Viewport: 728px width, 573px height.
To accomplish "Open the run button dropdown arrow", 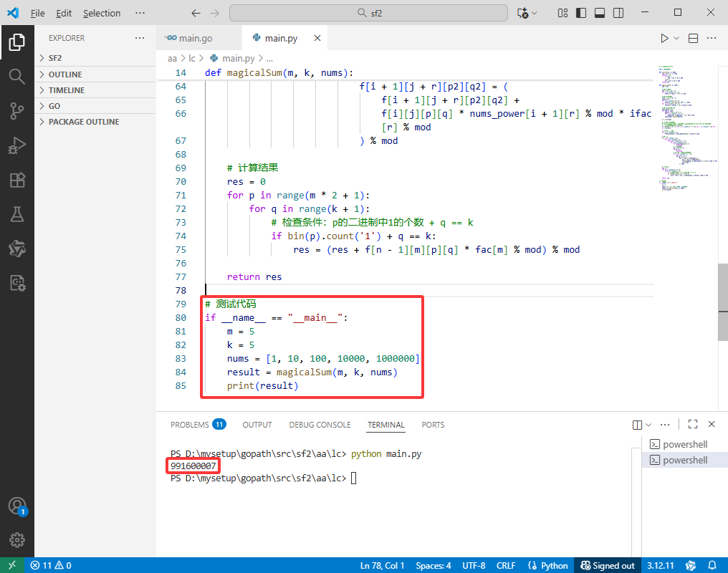I will point(676,38).
